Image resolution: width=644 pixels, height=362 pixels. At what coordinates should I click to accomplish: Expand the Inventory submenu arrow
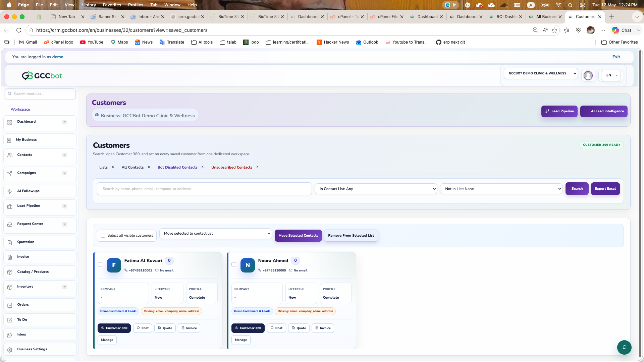coord(65,287)
